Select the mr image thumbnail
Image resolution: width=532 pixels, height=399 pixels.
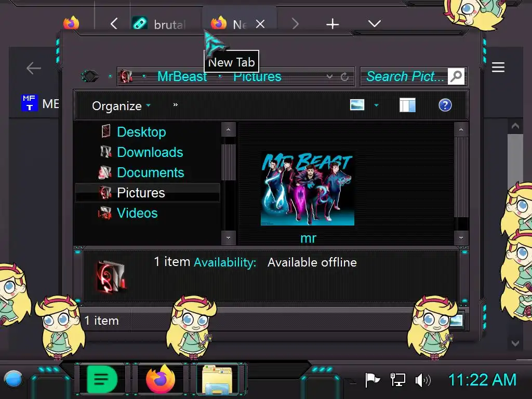[308, 189]
